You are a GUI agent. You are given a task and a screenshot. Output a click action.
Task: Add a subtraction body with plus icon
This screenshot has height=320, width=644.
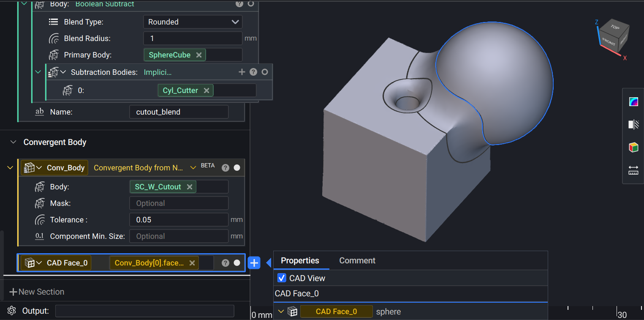pyautogui.click(x=242, y=72)
